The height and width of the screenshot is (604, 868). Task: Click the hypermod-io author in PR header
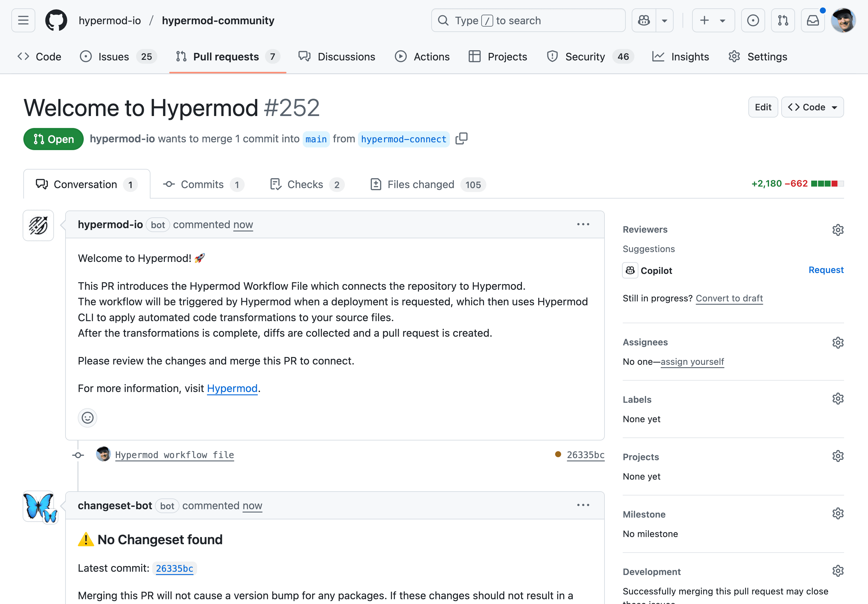pyautogui.click(x=122, y=139)
